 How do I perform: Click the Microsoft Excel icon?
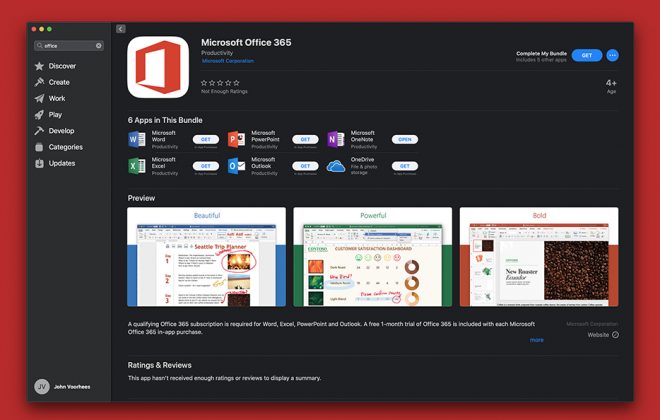click(137, 166)
